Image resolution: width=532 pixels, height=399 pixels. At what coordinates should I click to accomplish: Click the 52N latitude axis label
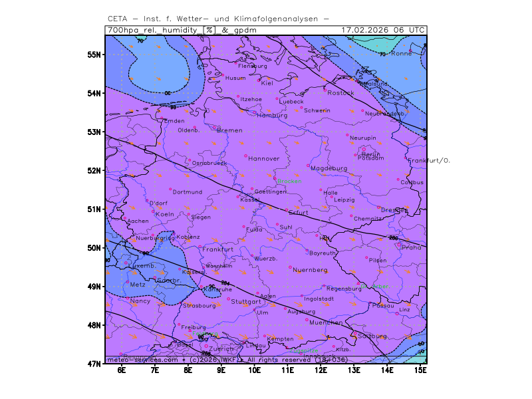(x=94, y=170)
